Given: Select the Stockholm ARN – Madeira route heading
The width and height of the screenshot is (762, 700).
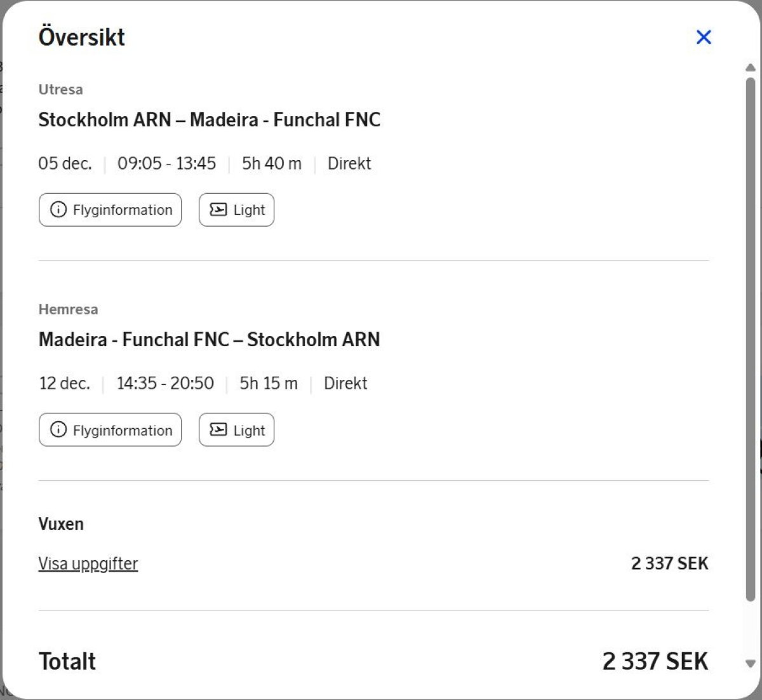Looking at the screenshot, I should tap(210, 119).
